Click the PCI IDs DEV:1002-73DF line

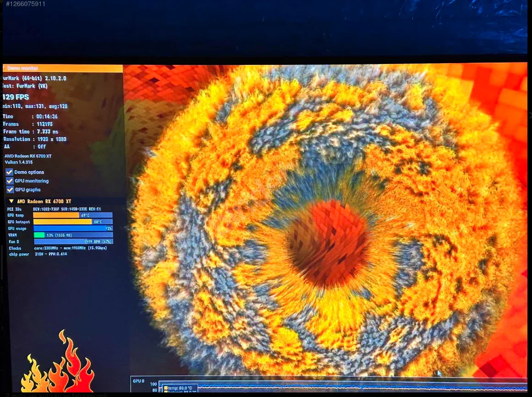[54, 209]
